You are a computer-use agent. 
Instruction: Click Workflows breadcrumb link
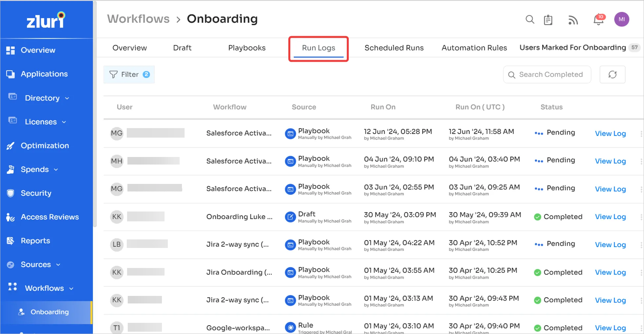(138, 19)
